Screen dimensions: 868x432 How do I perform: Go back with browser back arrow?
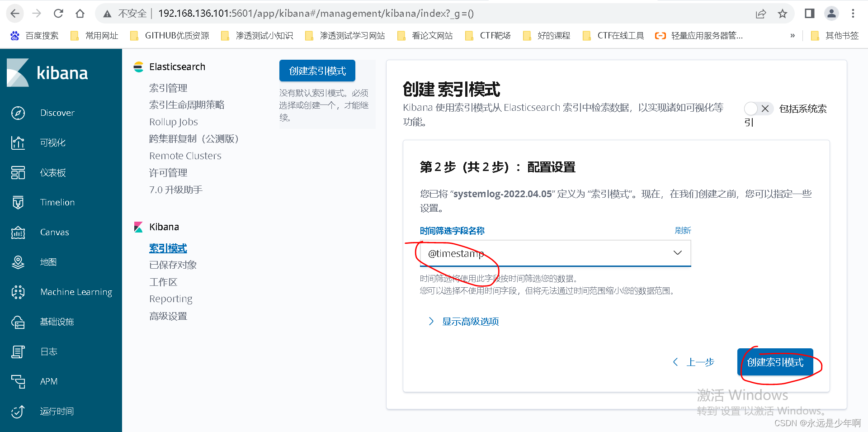pos(15,14)
